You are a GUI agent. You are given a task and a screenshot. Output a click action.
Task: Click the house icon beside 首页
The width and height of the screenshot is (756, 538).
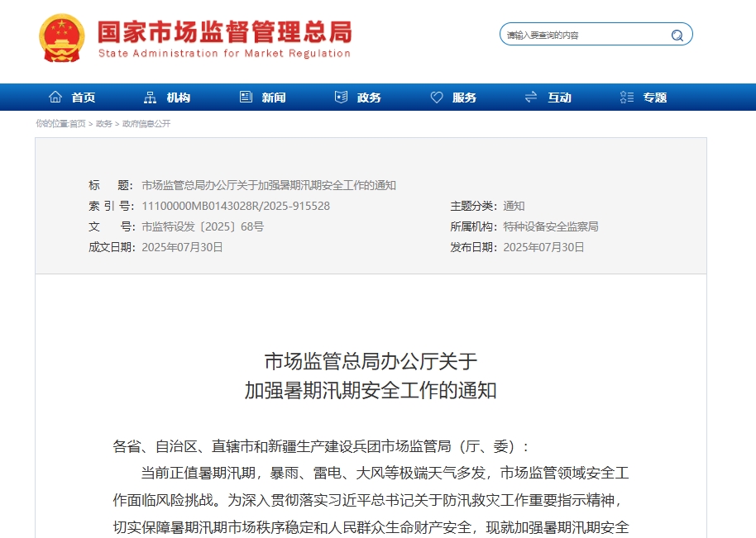coord(55,98)
